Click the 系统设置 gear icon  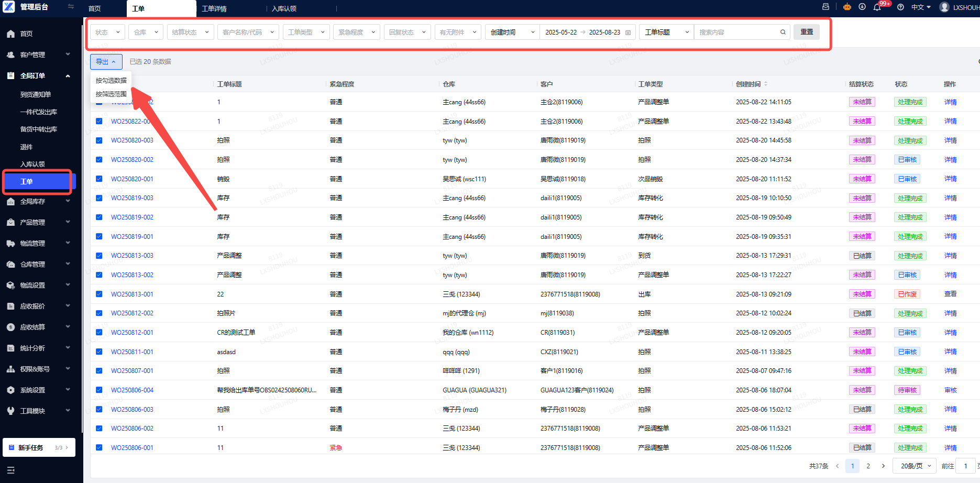coord(10,390)
